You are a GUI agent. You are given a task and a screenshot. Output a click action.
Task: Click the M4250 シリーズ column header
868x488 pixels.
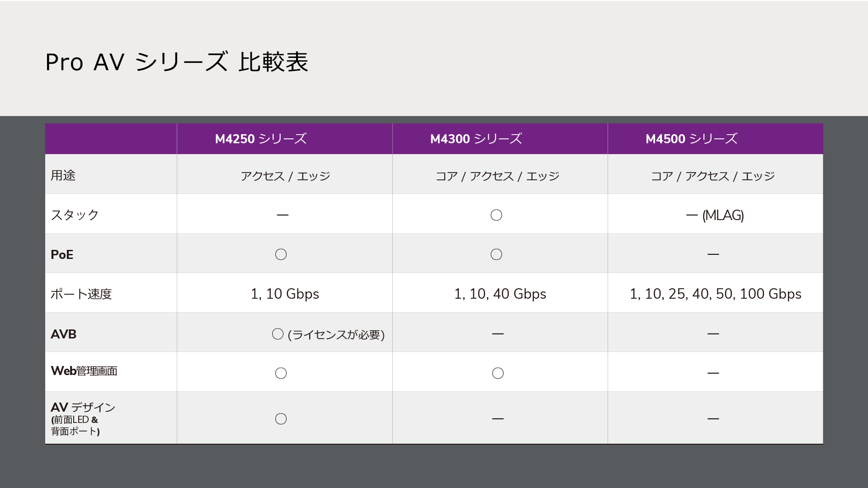coord(261,139)
